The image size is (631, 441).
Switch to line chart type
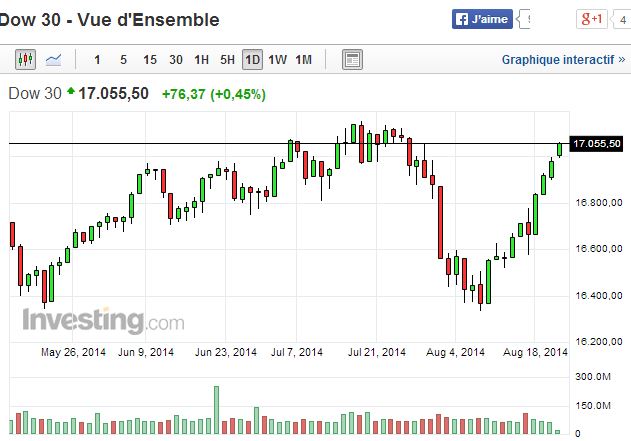coord(53,60)
